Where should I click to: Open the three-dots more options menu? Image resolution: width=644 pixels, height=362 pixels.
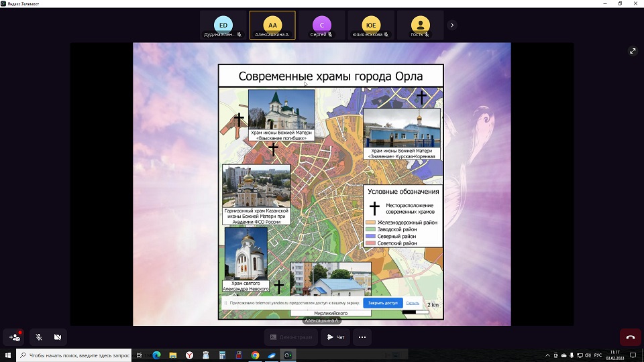(x=362, y=337)
